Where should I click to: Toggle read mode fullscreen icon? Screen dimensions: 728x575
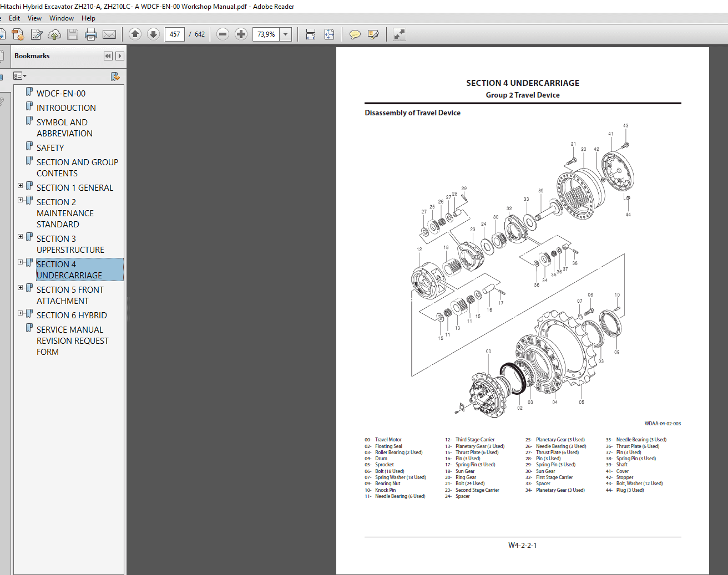click(400, 34)
